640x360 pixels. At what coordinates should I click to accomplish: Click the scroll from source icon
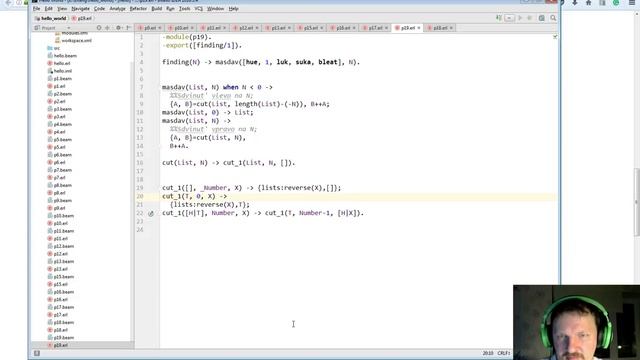point(99,28)
